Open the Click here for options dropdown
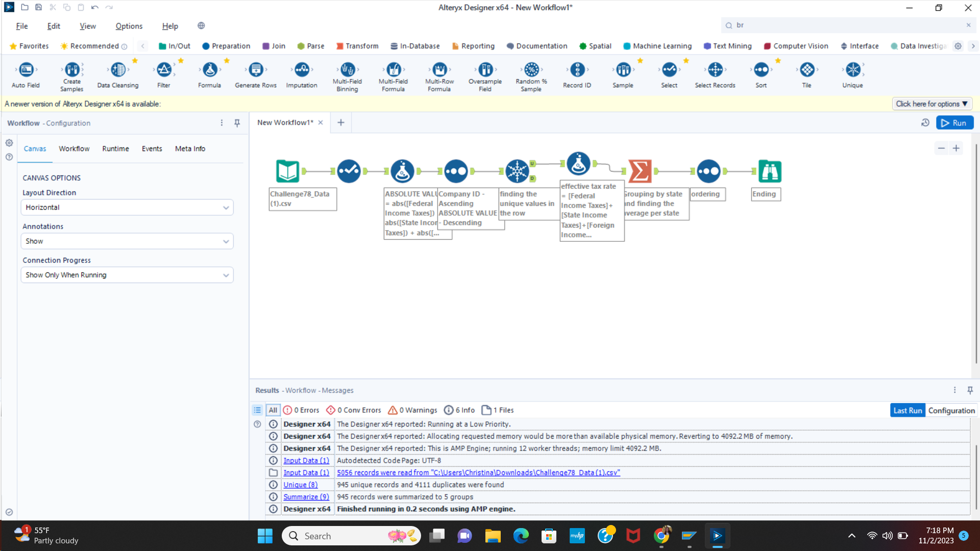 932,104
